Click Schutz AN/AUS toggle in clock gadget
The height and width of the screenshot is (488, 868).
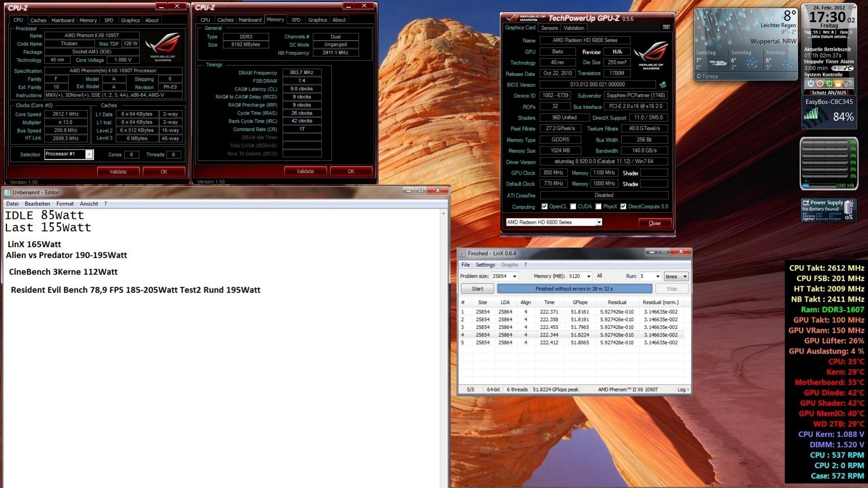829,92
